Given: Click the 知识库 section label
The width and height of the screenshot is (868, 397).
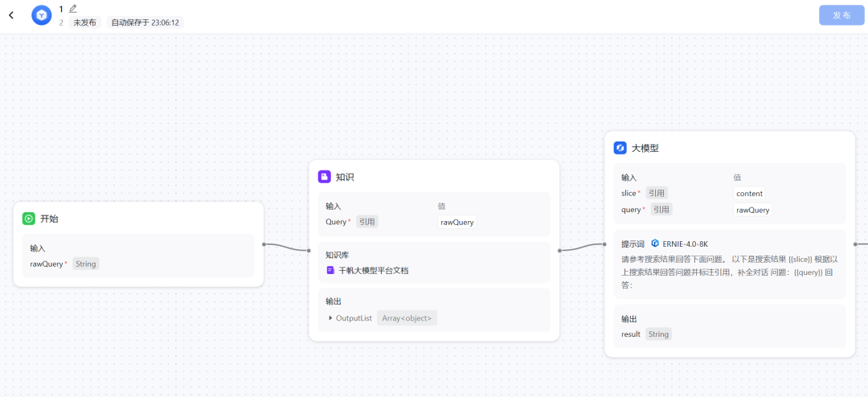Looking at the screenshot, I should coord(337,255).
